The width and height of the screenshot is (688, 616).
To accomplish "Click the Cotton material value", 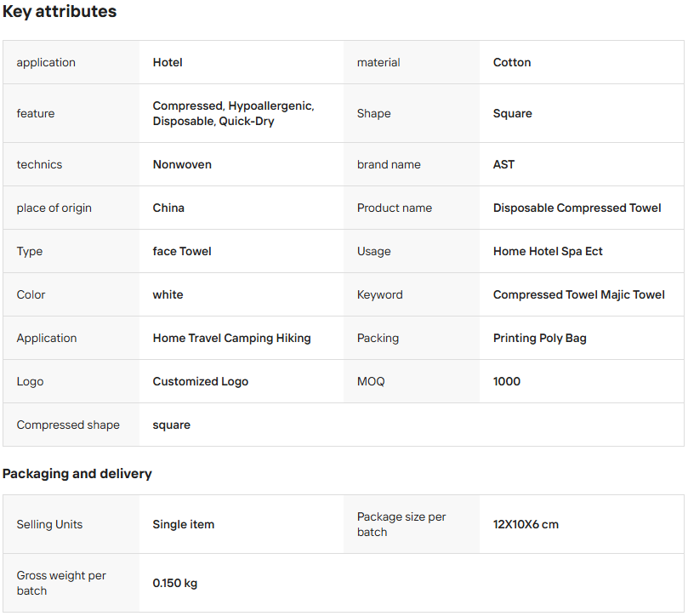I will point(512,62).
